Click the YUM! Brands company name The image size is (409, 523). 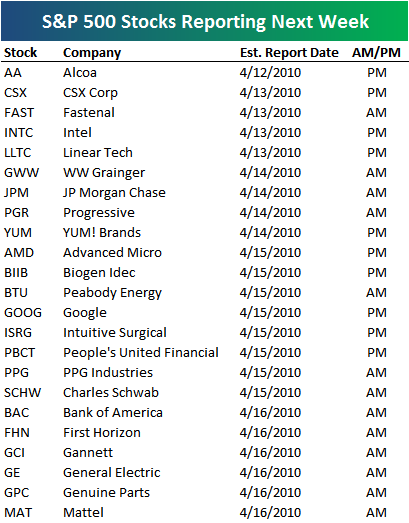(102, 233)
